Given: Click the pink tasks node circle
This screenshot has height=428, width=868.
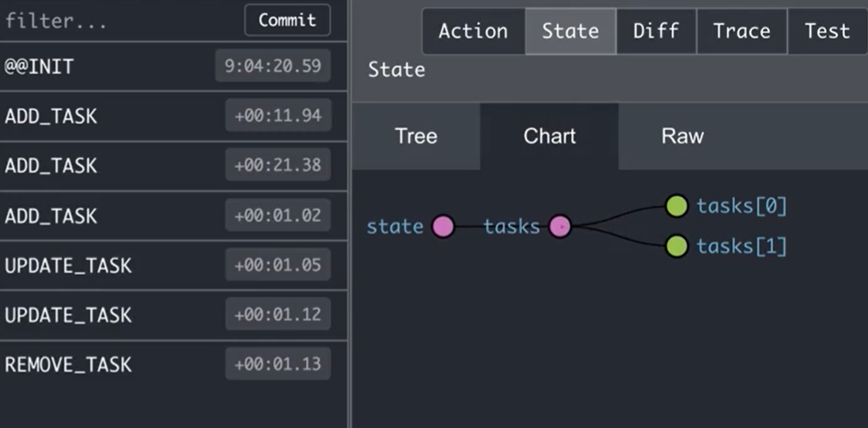Looking at the screenshot, I should click(x=560, y=226).
